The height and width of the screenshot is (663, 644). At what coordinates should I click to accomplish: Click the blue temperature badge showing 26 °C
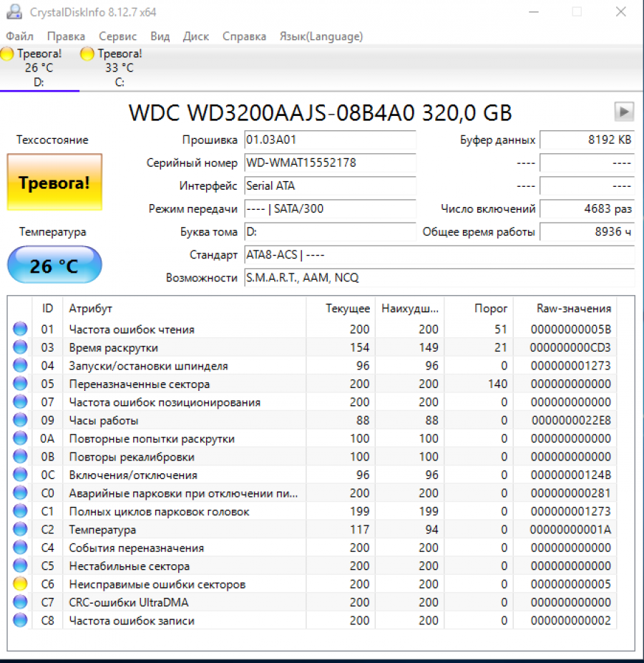[54, 264]
